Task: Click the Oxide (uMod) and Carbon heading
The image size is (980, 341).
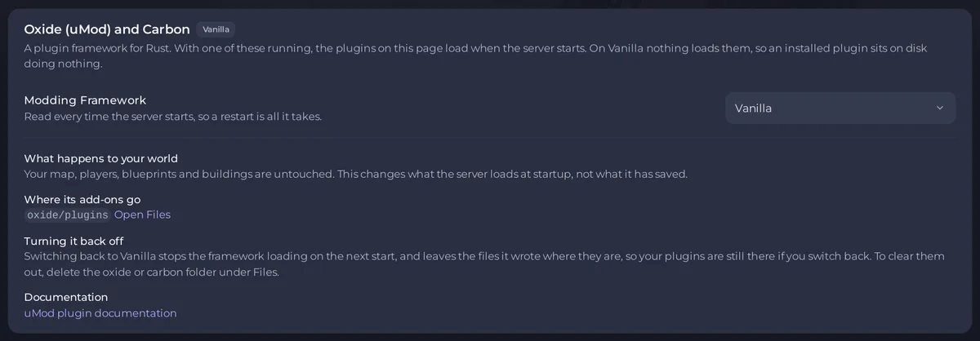Action: click(x=107, y=29)
